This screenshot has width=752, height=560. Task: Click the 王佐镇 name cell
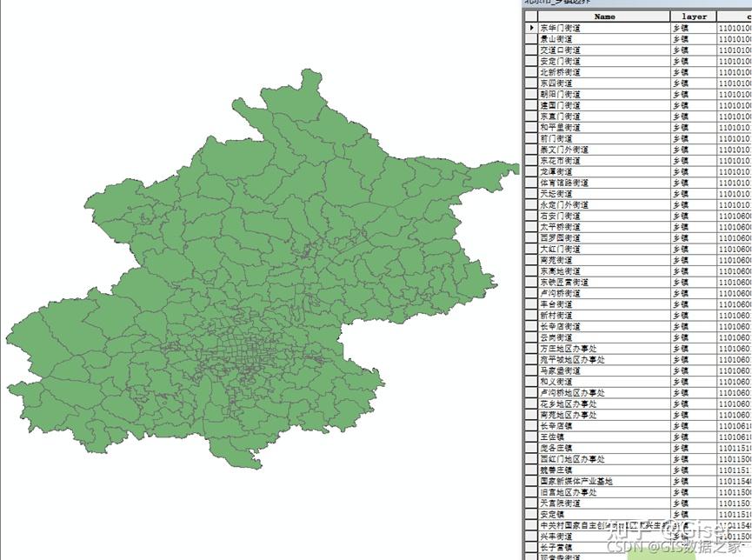point(604,437)
